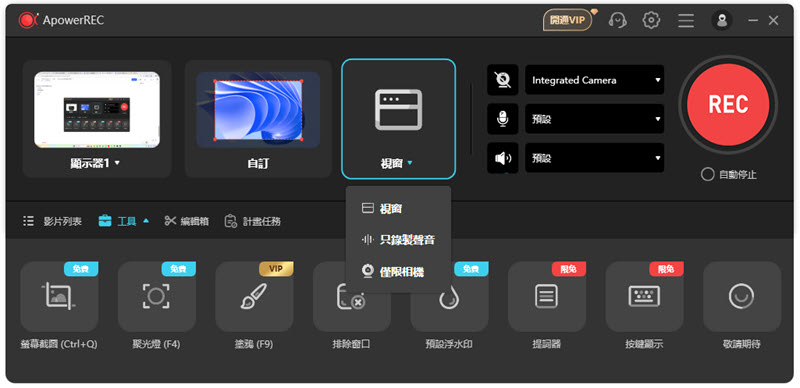Collapse the 工具 tab

[123, 221]
